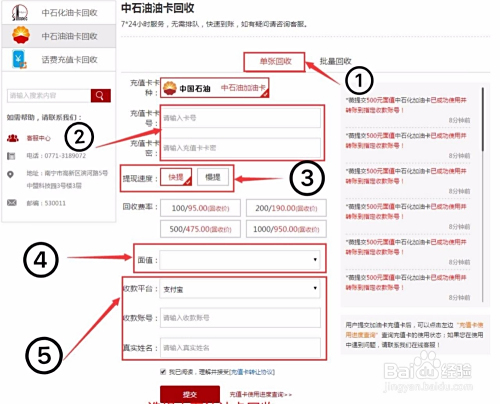Open 话费充值卡回收 sidebar menu item

pyautogui.click(x=59, y=59)
